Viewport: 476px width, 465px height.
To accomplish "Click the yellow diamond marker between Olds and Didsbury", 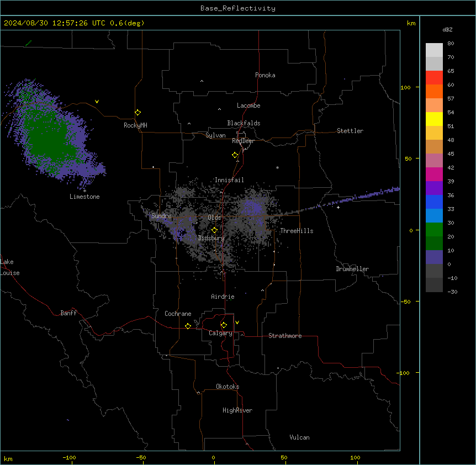I will [214, 230].
